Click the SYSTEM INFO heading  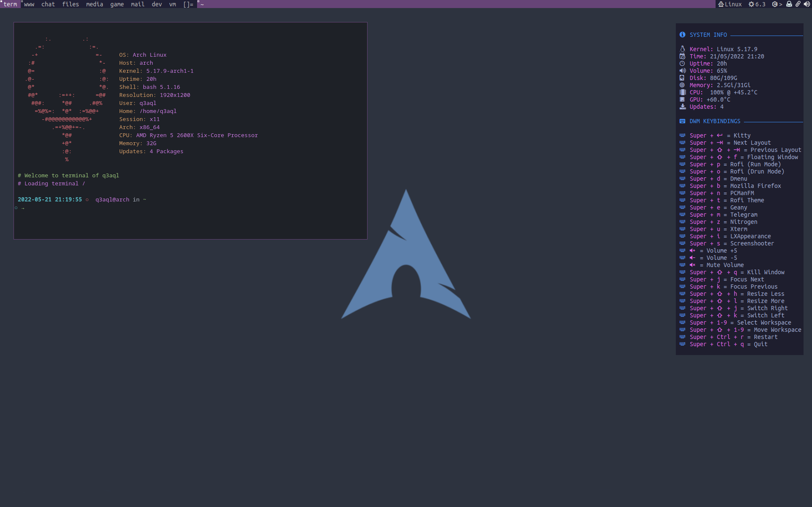click(708, 35)
